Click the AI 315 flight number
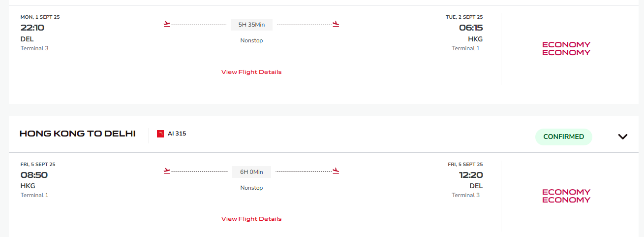 (x=177, y=134)
